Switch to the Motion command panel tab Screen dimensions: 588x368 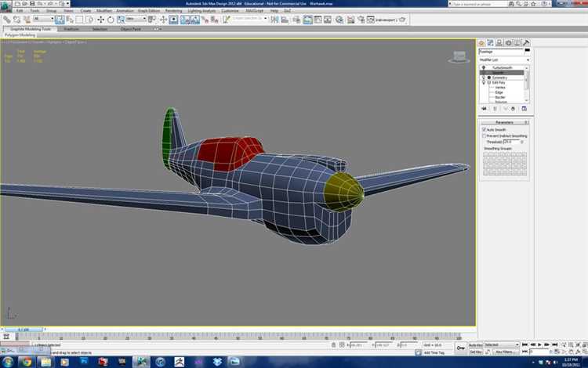pos(509,43)
